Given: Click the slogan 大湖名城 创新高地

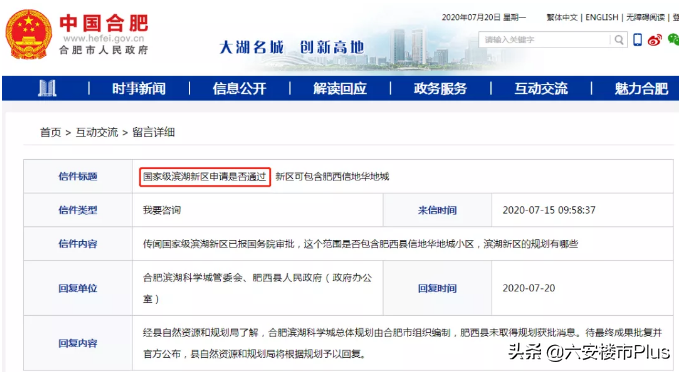Looking at the screenshot, I should point(291,47).
